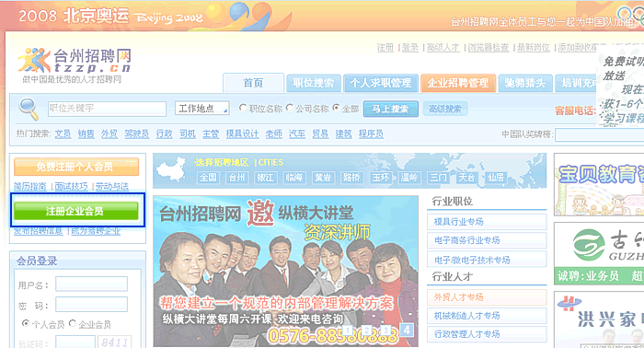Switch to the 职位搜索 tab
Viewport: 644px width, 348px height.
(x=314, y=83)
